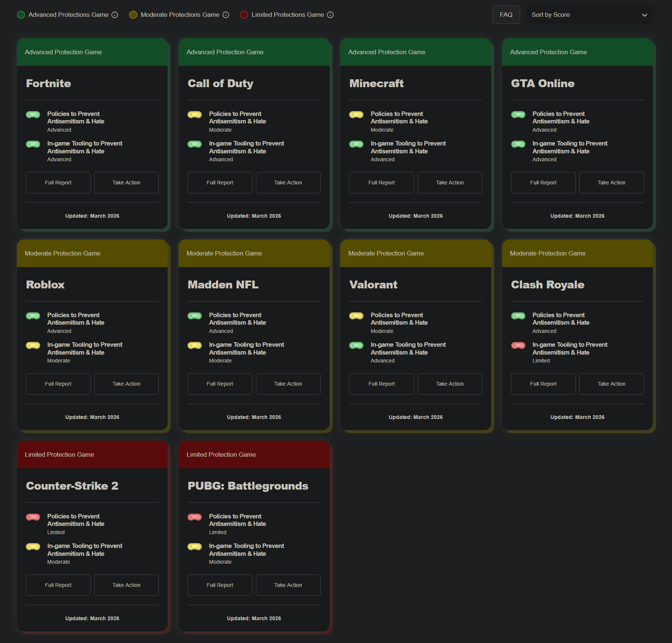Click the yellow Moderate Protections legend dot
This screenshot has width=672, height=643.
[133, 15]
